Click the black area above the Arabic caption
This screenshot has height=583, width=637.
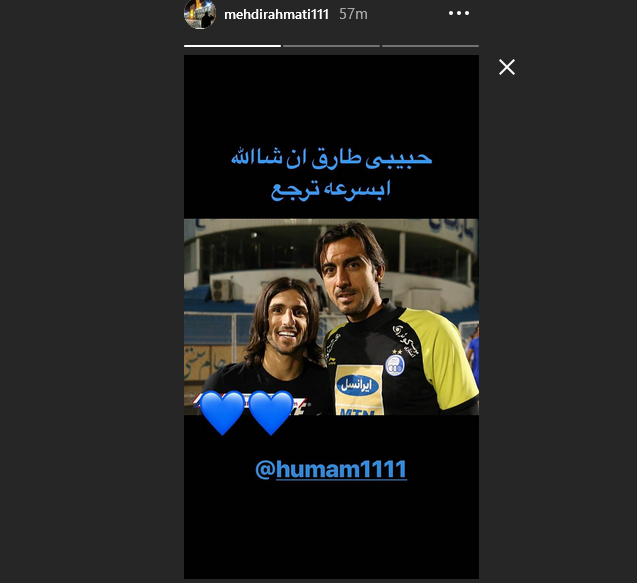point(331,102)
